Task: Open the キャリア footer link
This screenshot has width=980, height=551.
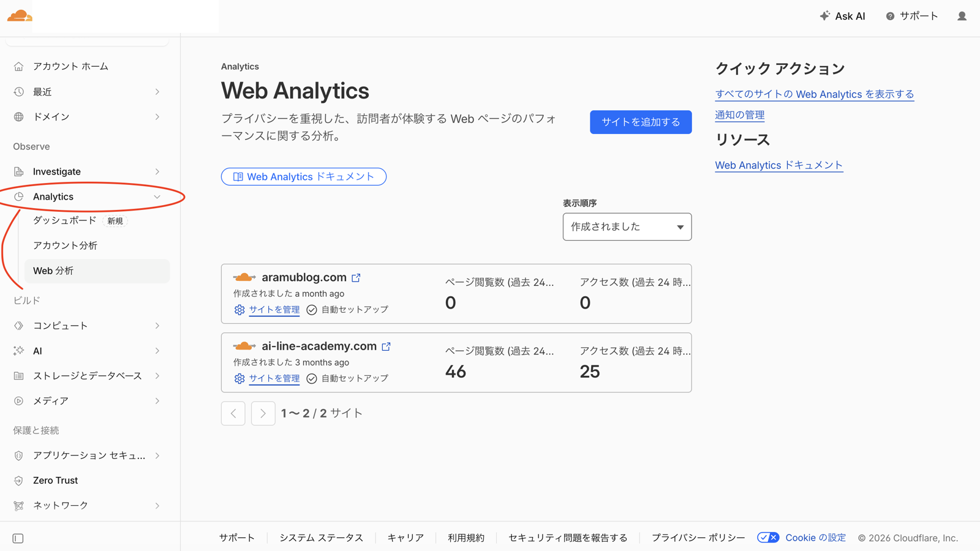Action: [405, 538]
